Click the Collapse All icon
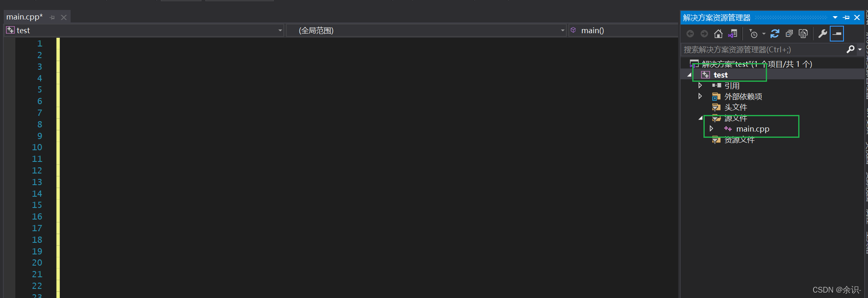The height and width of the screenshot is (298, 868). point(789,34)
